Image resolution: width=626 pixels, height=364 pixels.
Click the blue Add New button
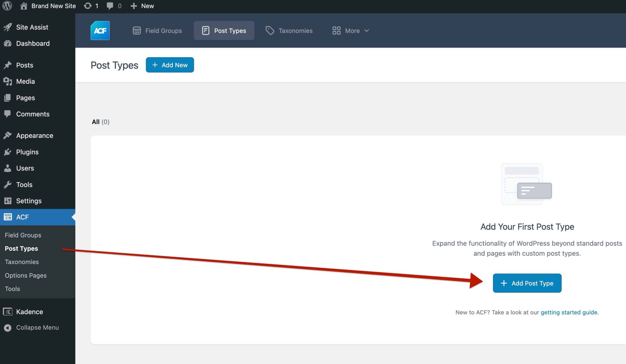click(x=170, y=65)
